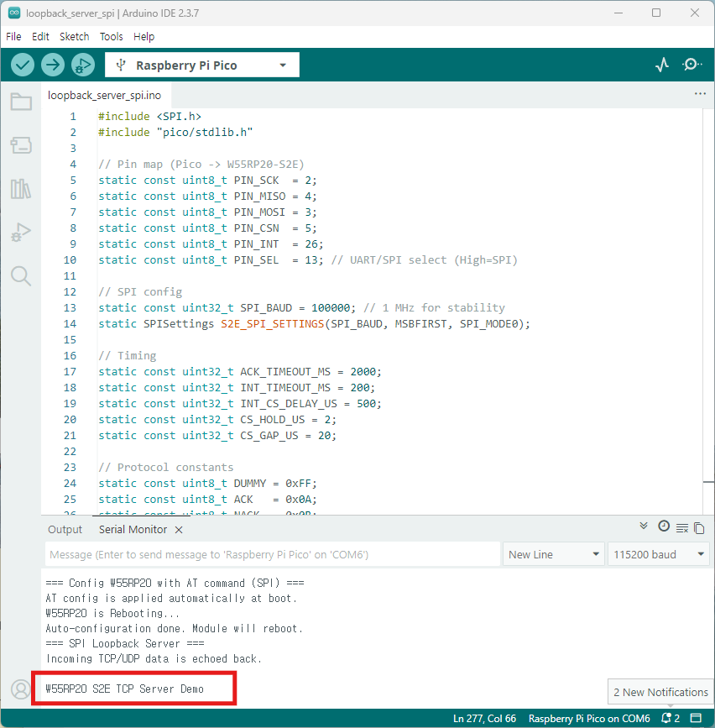Open the Sketch menu

(74, 37)
